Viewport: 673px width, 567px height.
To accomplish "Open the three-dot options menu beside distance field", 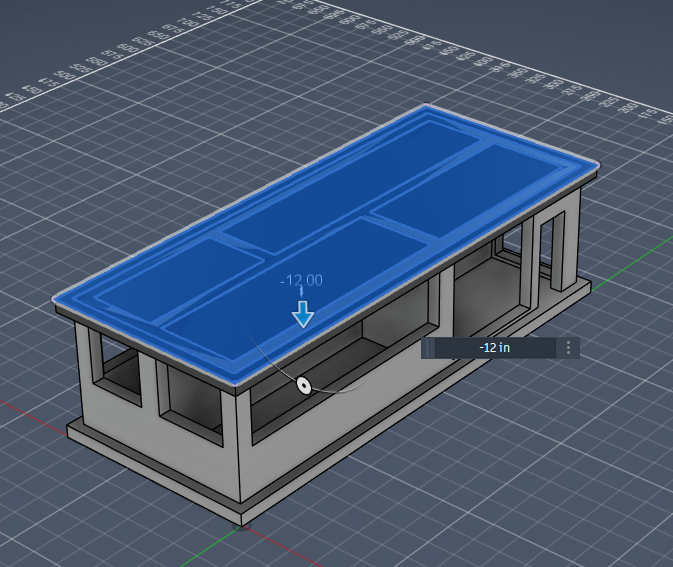I will [568, 348].
